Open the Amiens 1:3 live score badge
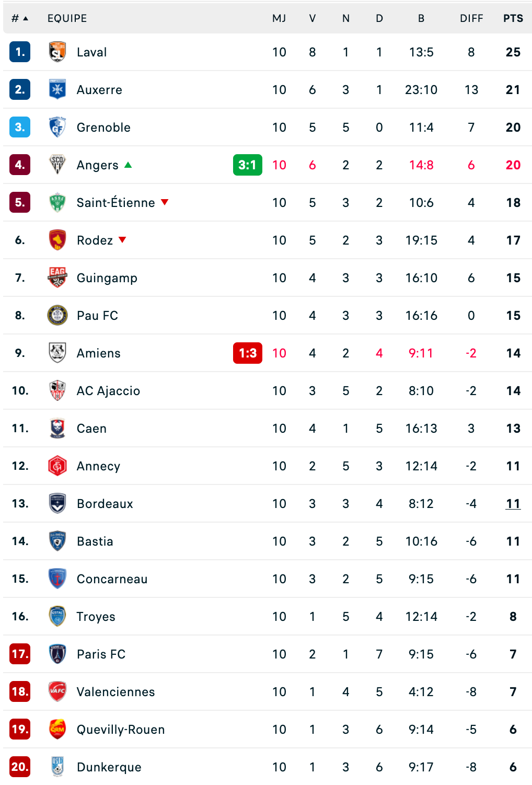The image size is (532, 785). pyautogui.click(x=247, y=353)
